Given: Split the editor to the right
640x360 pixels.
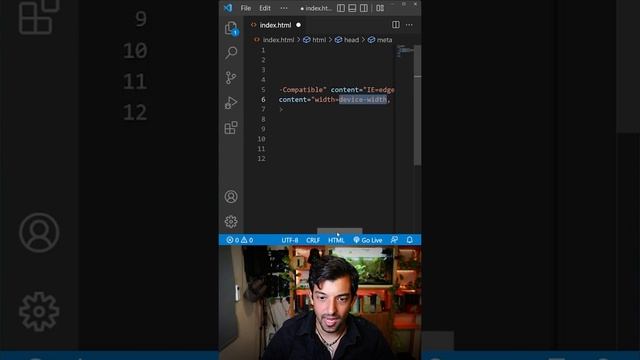Looking at the screenshot, I should tap(396, 25).
